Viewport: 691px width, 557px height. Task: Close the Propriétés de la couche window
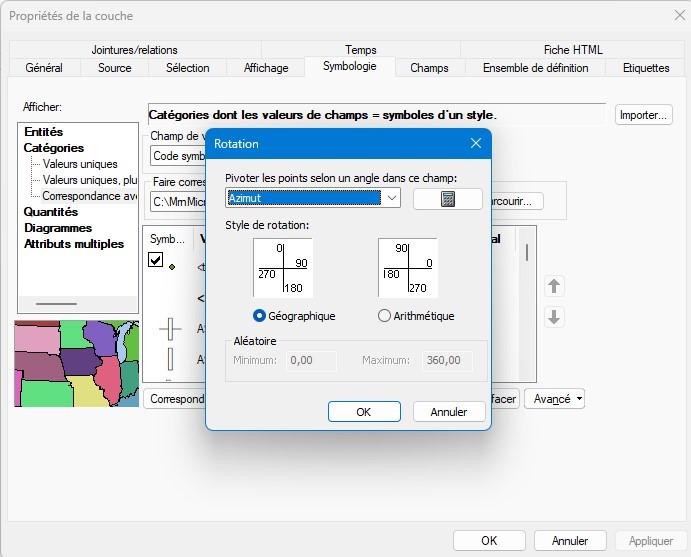(666, 16)
